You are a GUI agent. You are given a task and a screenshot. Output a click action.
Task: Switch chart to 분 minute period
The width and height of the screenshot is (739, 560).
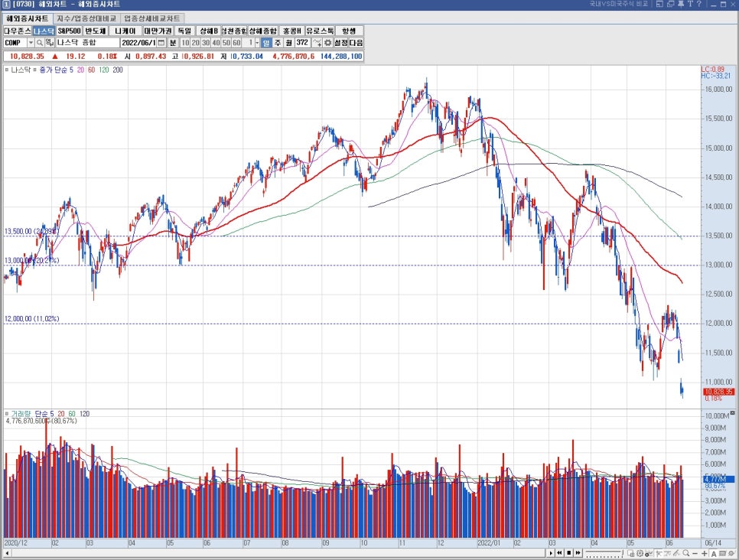pyautogui.click(x=173, y=43)
